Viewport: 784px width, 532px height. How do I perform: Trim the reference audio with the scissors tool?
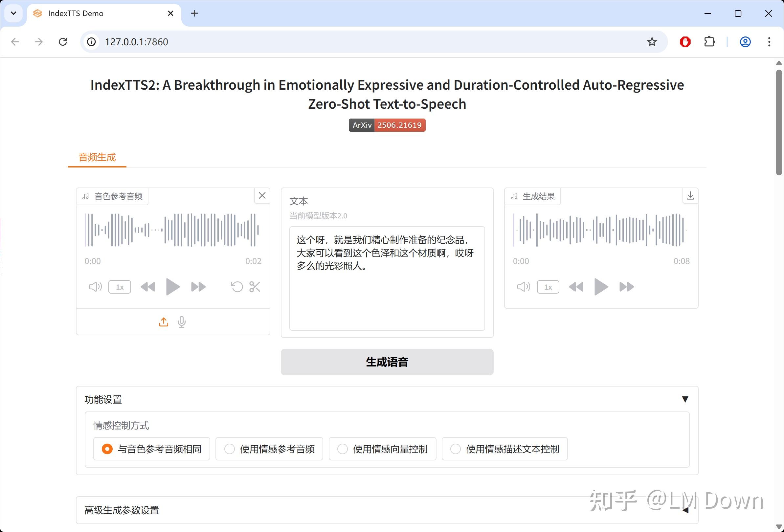tap(255, 286)
